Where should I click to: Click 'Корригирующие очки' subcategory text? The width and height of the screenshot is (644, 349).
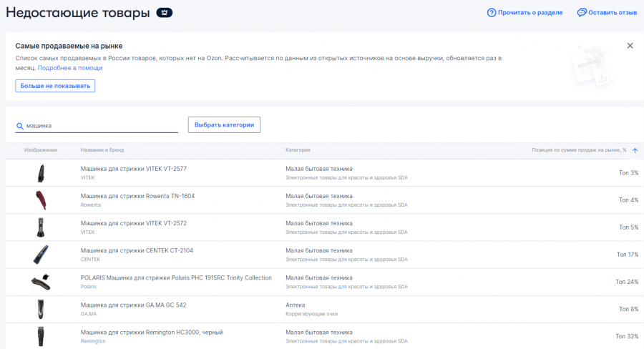coord(312,314)
